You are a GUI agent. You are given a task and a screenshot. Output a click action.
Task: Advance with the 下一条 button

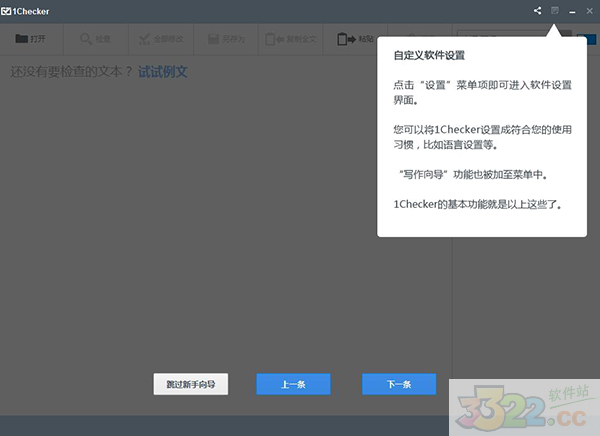[399, 384]
